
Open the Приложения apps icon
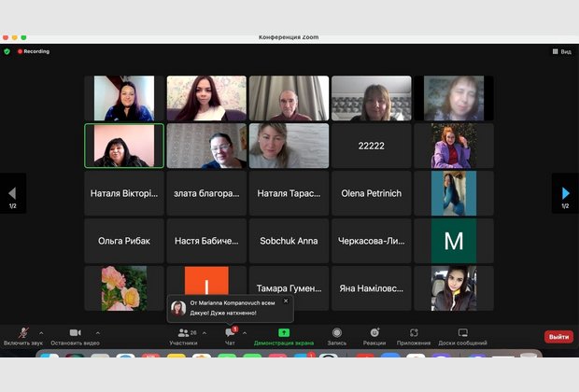click(414, 333)
